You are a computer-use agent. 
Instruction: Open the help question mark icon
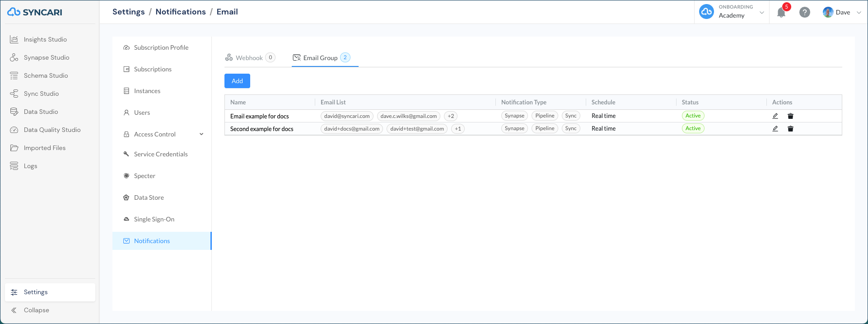(x=804, y=12)
